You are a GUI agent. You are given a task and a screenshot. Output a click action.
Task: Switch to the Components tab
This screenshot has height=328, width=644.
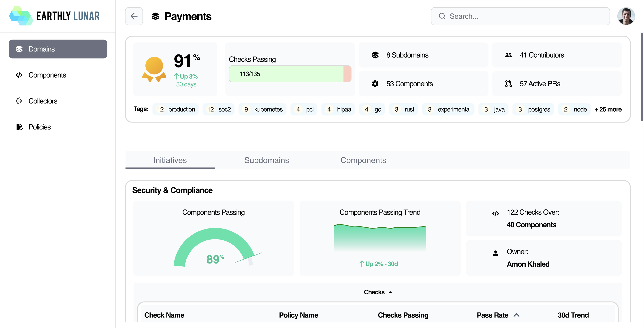[x=363, y=160]
